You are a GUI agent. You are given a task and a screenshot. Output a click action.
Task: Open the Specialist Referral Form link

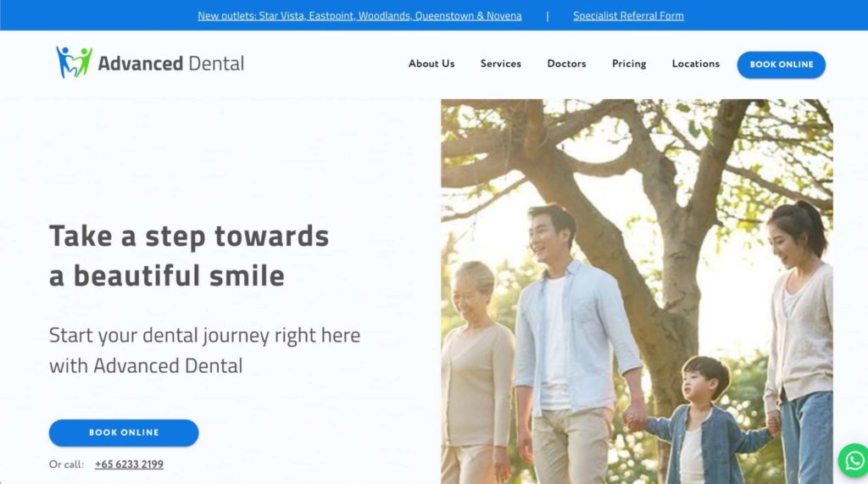click(x=628, y=15)
